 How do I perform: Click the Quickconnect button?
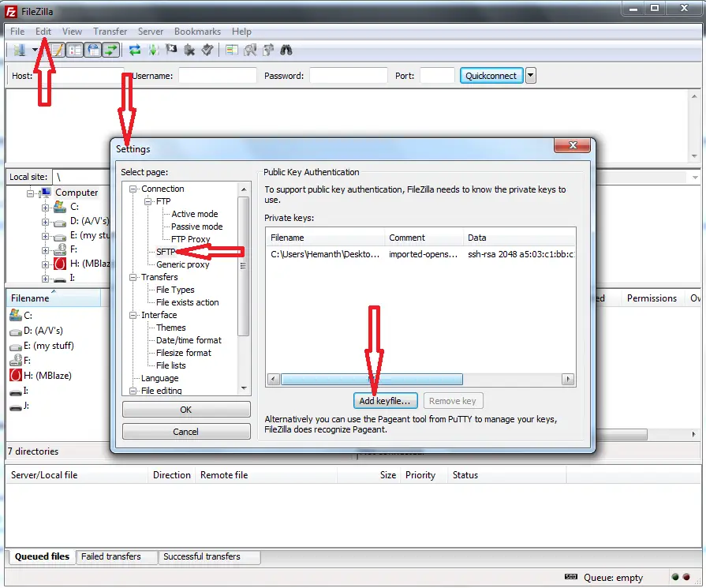pos(491,76)
